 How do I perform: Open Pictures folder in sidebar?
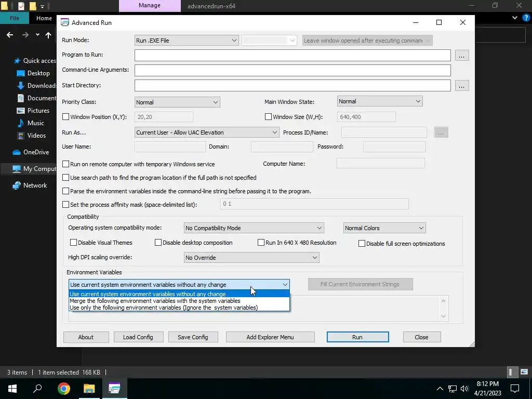pos(33,111)
